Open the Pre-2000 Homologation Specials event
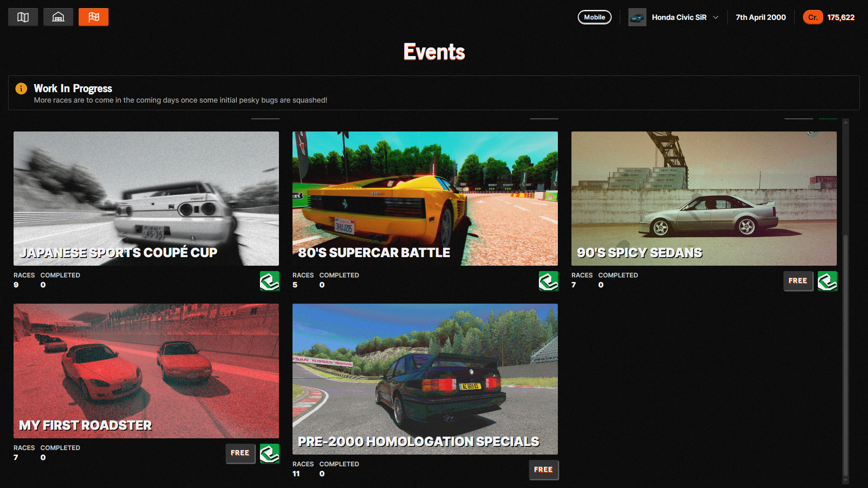The image size is (868, 488). 425,379
